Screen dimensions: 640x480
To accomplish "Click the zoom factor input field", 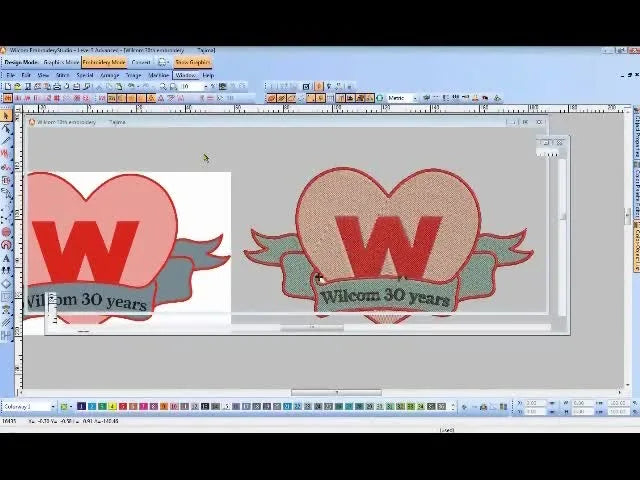I will (192, 87).
